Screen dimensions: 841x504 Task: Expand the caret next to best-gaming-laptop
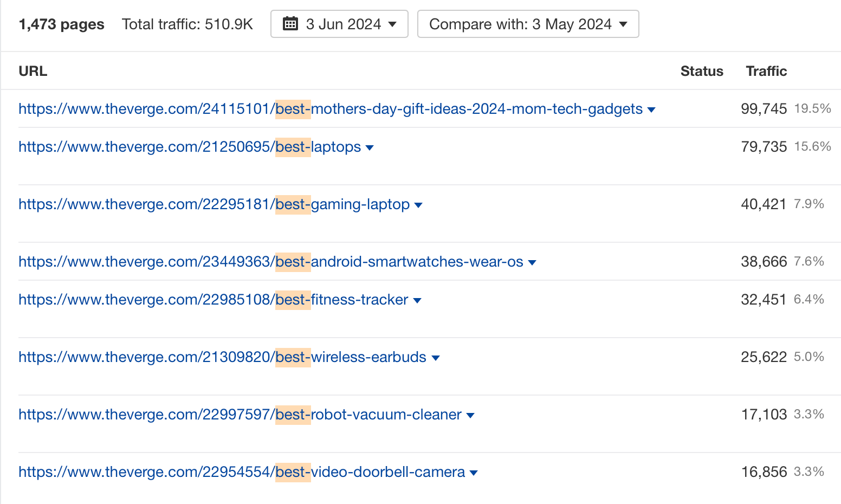[418, 205]
